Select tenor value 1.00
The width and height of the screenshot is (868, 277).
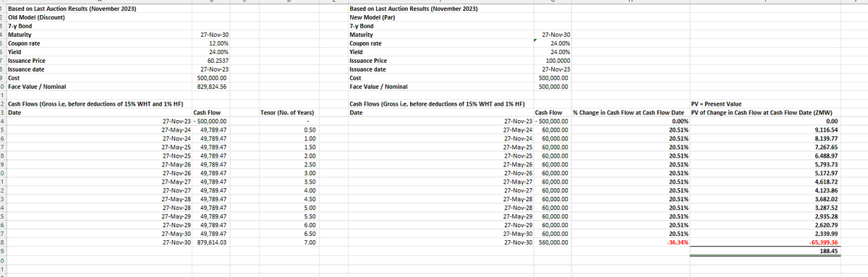pos(309,138)
